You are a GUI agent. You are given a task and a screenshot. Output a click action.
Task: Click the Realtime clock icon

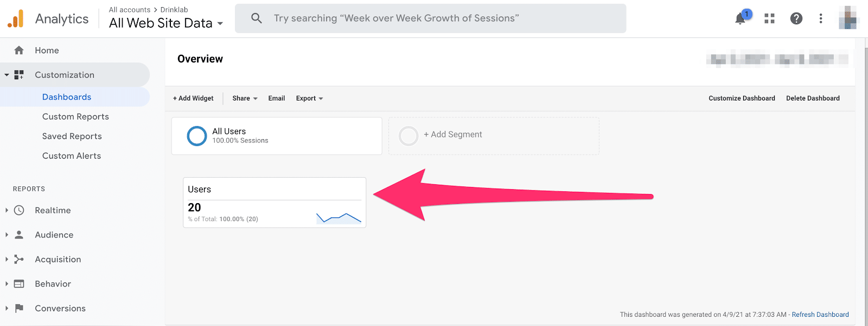coord(19,210)
